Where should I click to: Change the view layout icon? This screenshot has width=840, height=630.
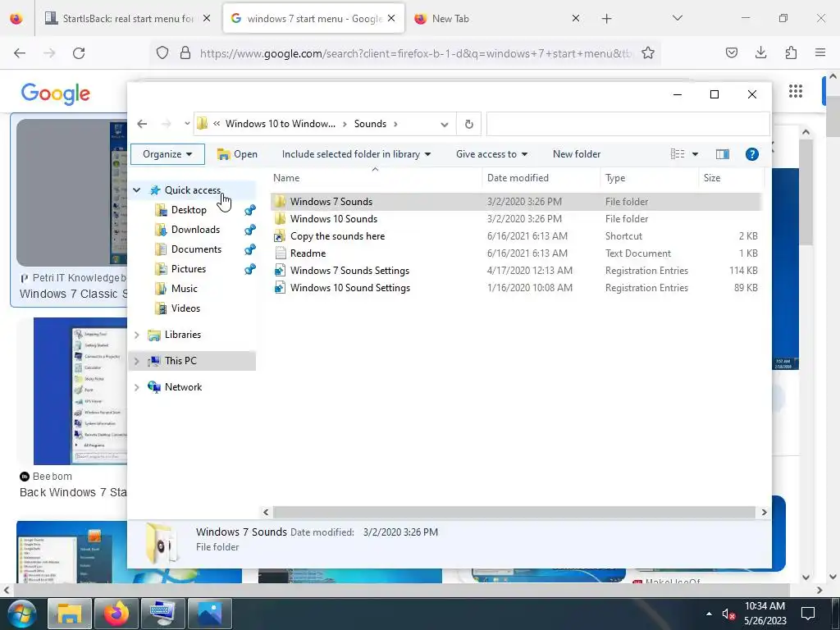[x=678, y=154]
